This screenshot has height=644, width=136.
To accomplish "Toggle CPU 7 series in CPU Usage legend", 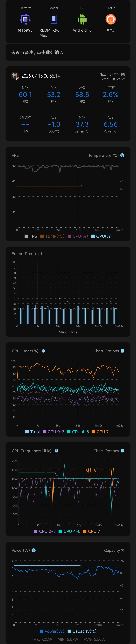I will coord(100,432).
